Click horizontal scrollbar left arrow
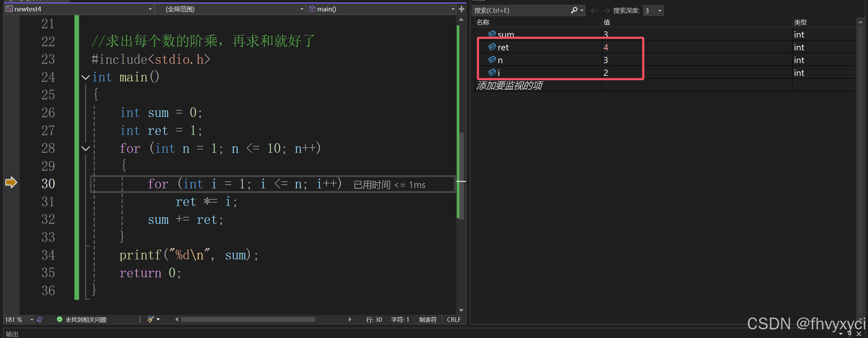 [177, 319]
